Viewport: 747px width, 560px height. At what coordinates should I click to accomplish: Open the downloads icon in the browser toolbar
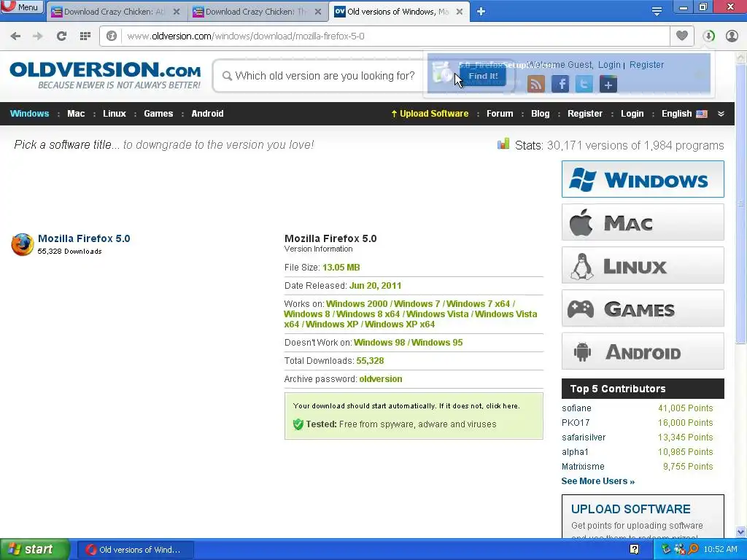708,36
